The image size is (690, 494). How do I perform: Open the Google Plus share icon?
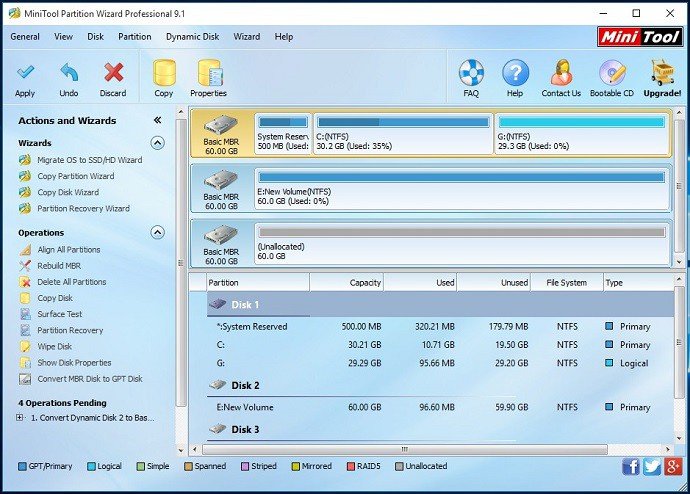click(x=673, y=466)
